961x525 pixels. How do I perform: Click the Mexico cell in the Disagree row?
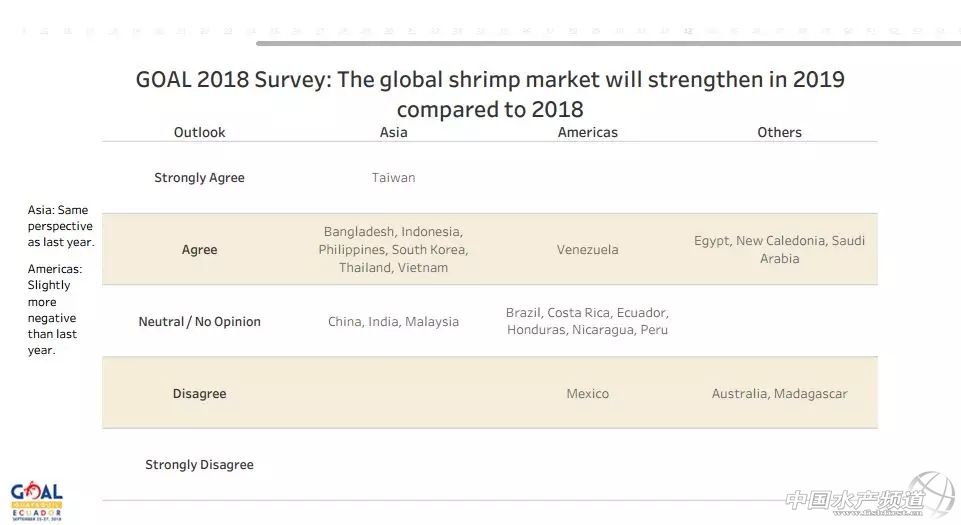coord(587,394)
